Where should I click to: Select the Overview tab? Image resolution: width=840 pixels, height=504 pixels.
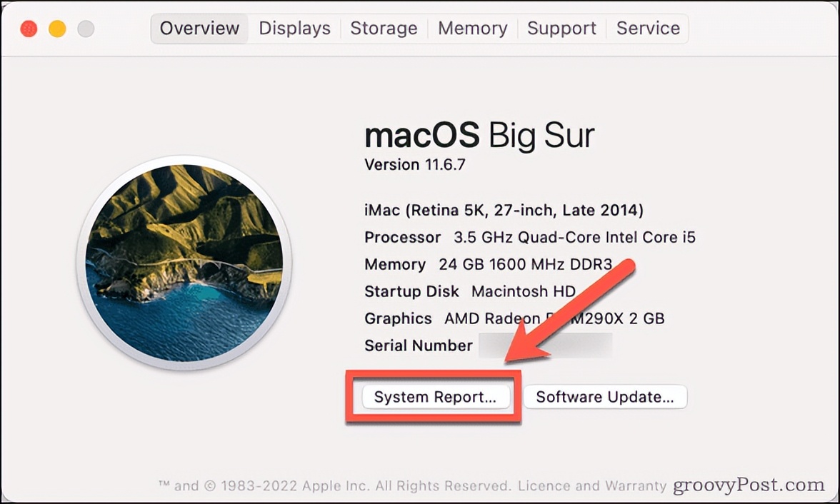[x=199, y=29]
